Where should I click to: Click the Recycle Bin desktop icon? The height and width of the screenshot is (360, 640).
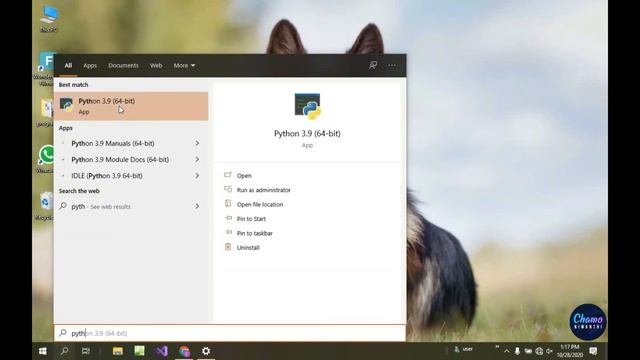coord(45,206)
